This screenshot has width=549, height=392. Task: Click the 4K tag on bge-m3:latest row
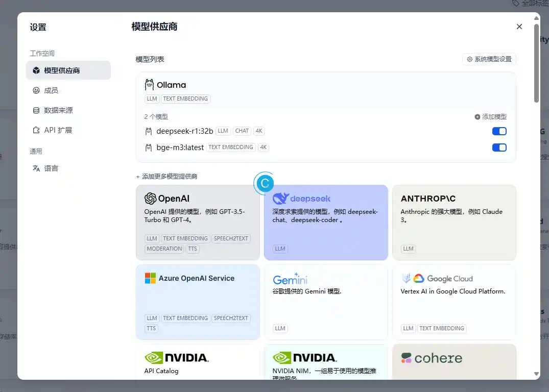264,148
